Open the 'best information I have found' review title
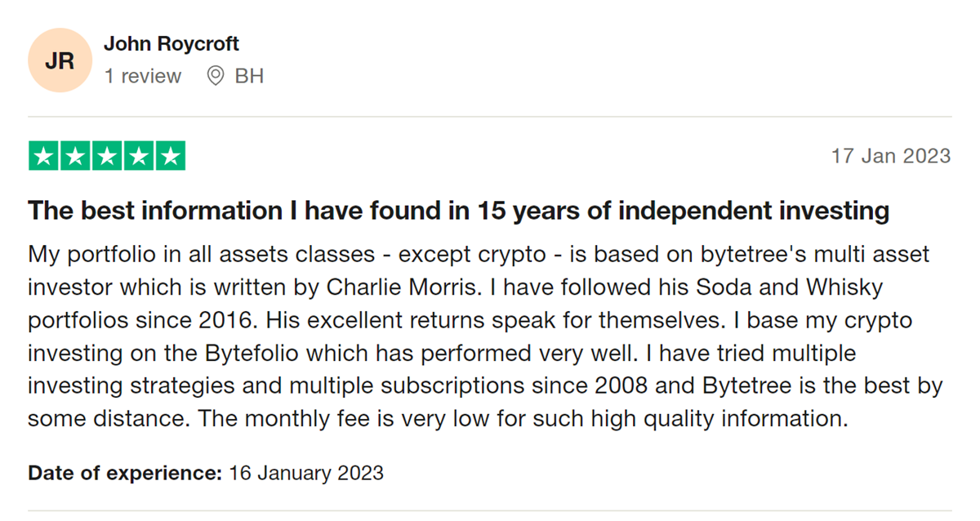This screenshot has width=980, height=521. (458, 211)
